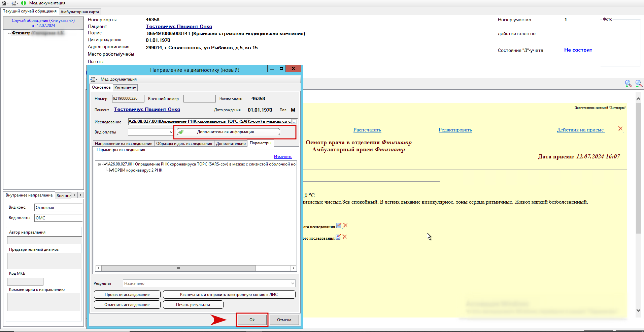The height and width of the screenshot is (332, 644).
Task: Select Внутреннее направление tab
Action: click(x=29, y=195)
